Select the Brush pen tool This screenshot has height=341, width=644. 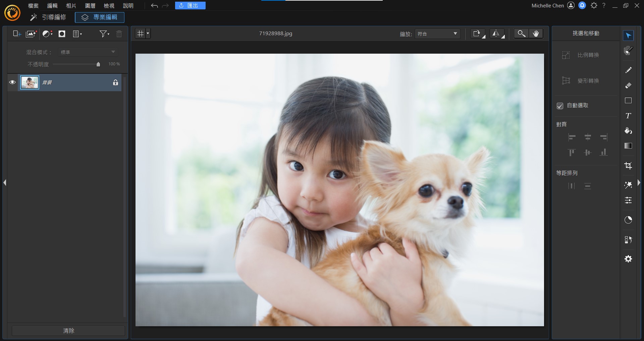click(x=628, y=70)
